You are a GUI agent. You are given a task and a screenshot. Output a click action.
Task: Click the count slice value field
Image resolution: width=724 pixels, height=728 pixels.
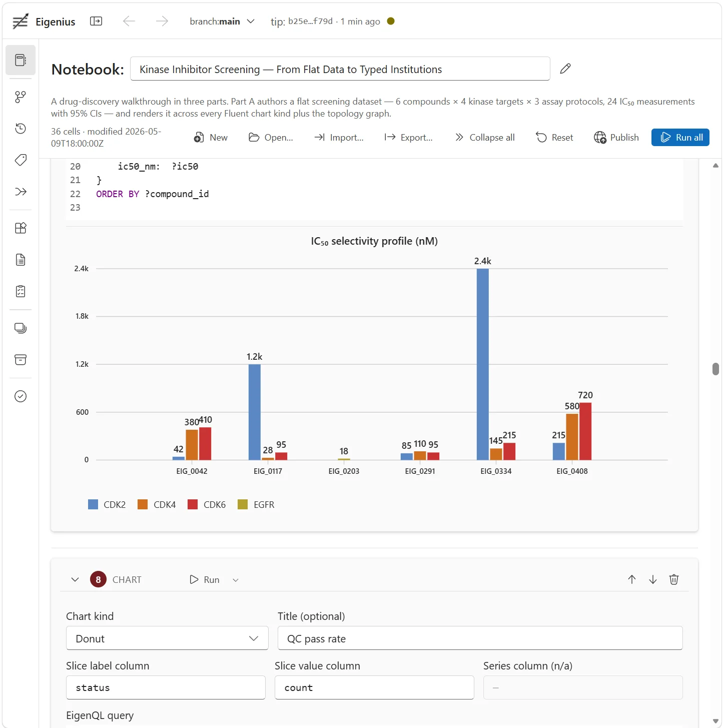[x=374, y=687]
